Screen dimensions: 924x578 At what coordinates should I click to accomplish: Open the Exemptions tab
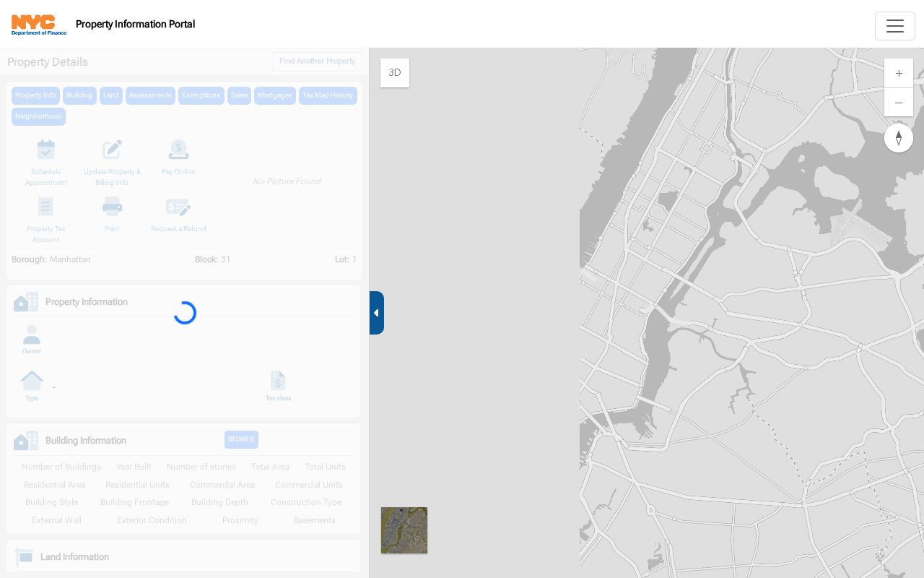[x=201, y=95]
